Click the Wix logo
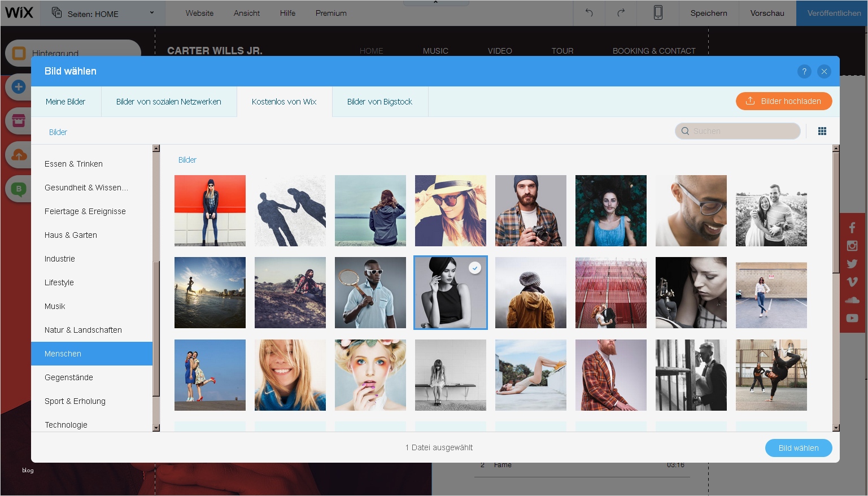Image resolution: width=868 pixels, height=496 pixels. pos(19,12)
